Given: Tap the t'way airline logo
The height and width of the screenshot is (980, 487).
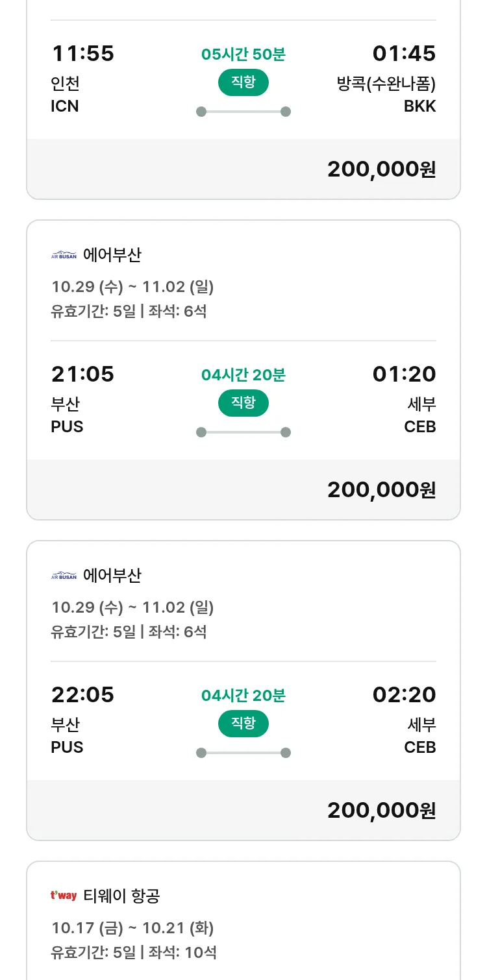Looking at the screenshot, I should 64,896.
